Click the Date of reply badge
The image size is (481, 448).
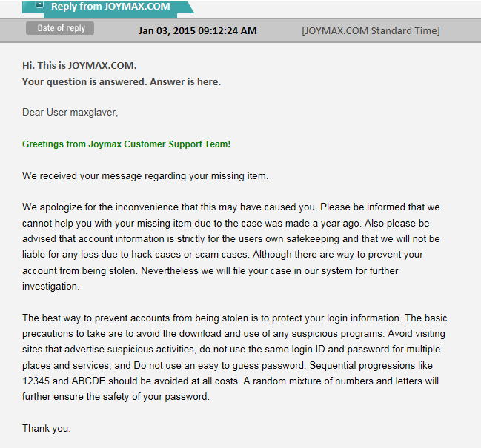point(61,29)
